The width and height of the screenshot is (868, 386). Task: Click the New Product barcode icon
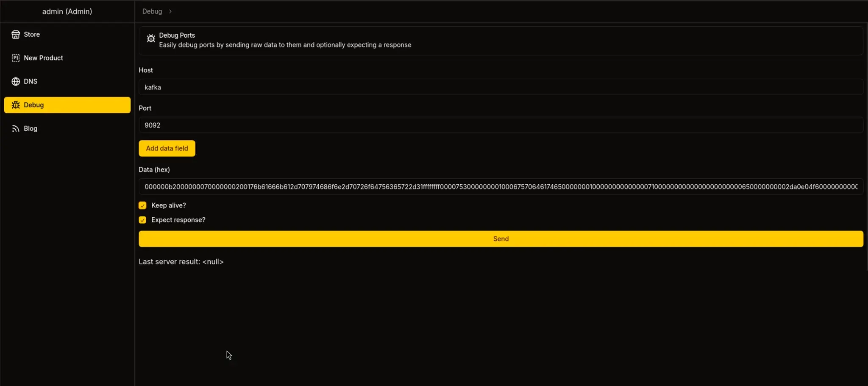(16, 58)
